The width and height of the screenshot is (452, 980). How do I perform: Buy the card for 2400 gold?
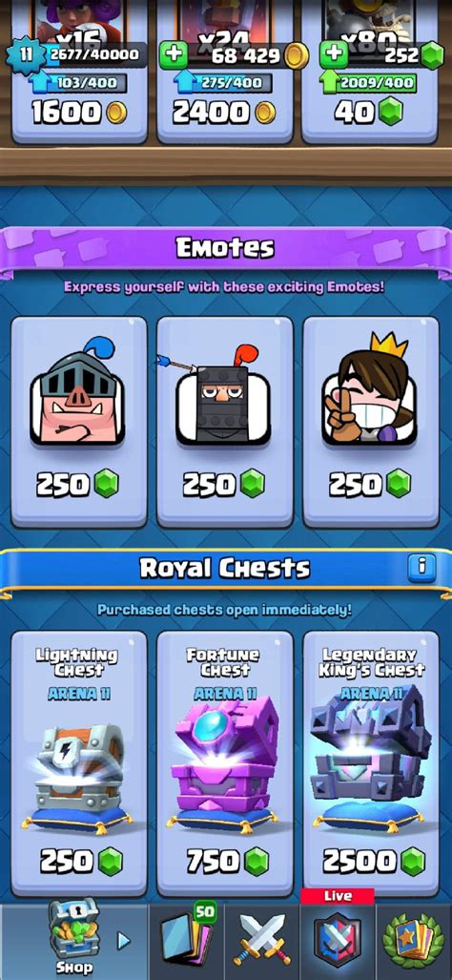tap(225, 114)
